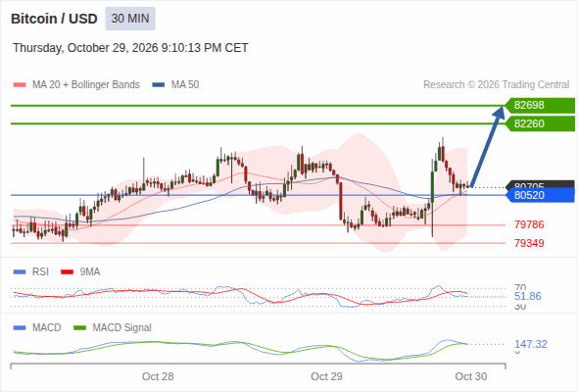Click the Oct 28 date axis label

click(158, 376)
